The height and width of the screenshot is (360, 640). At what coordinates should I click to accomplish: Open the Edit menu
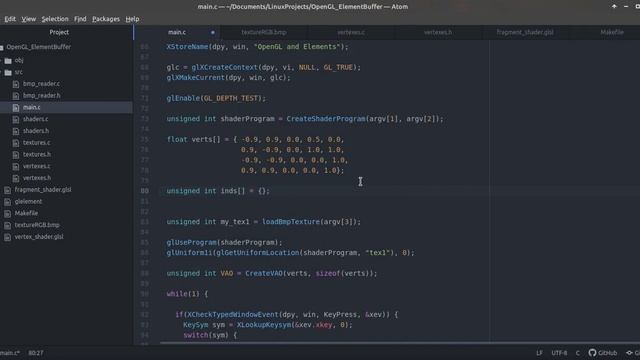tap(10, 19)
